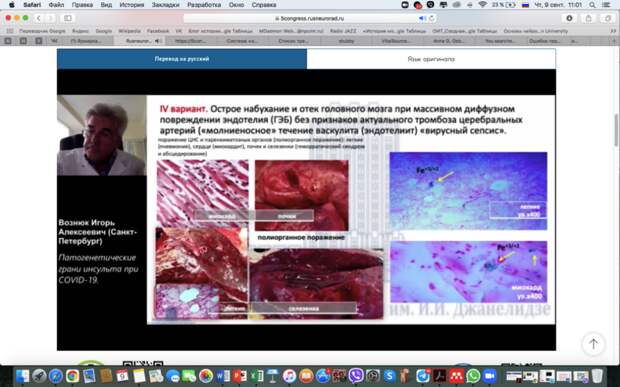
Task: Open the Safari downloads button
Action: pyautogui.click(x=569, y=18)
